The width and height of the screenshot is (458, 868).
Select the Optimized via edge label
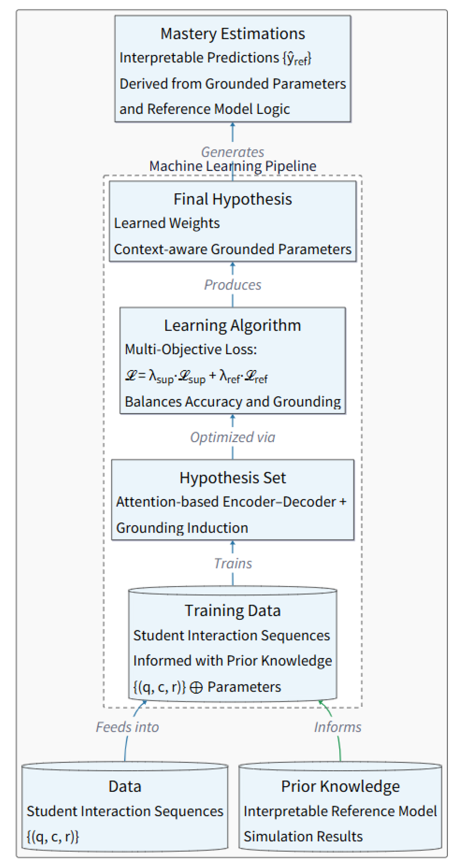pyautogui.click(x=233, y=437)
